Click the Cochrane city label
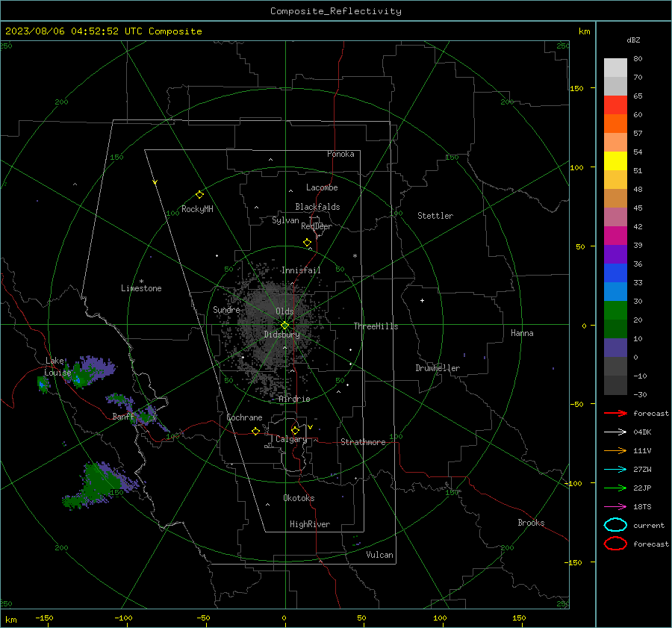The width and height of the screenshot is (672, 628). [244, 417]
